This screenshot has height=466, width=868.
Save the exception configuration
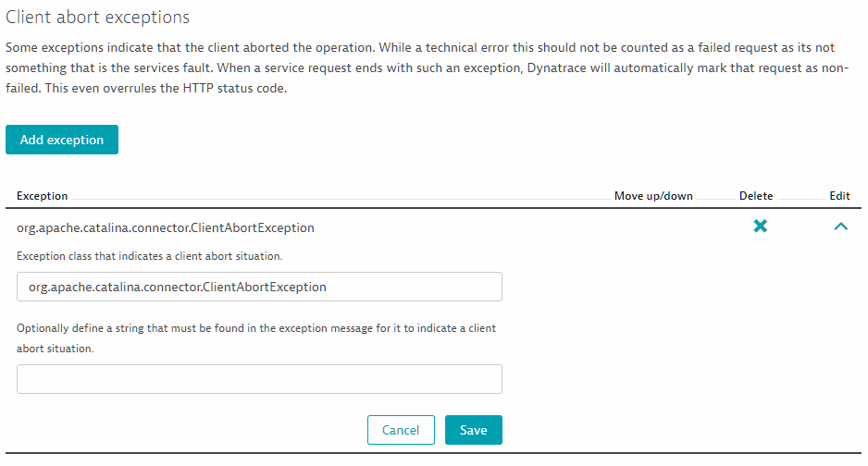[x=473, y=430]
